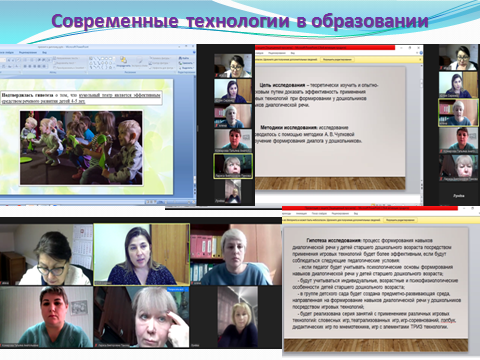Image resolution: width=480 pixels, height=360 pixels.
Task: Click Find icon in the Editing group
Action: click(186, 58)
